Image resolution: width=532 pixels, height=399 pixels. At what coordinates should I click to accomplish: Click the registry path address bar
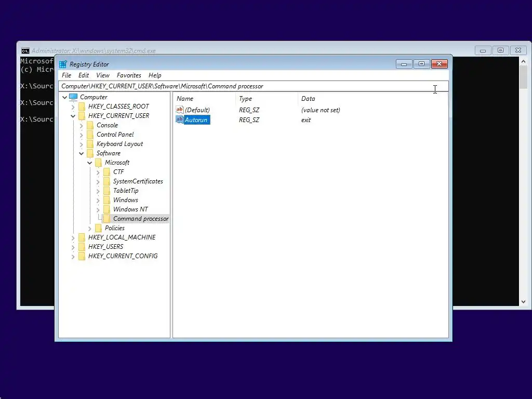point(253,86)
